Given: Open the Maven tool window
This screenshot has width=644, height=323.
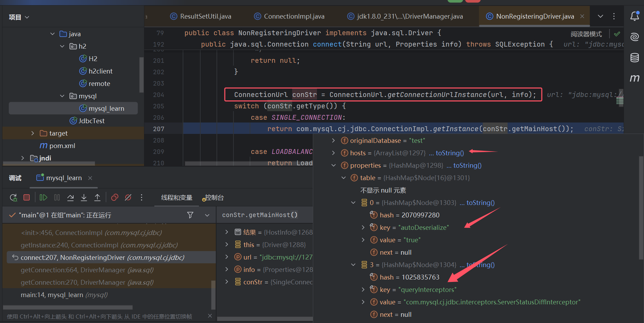Looking at the screenshot, I should 635,78.
